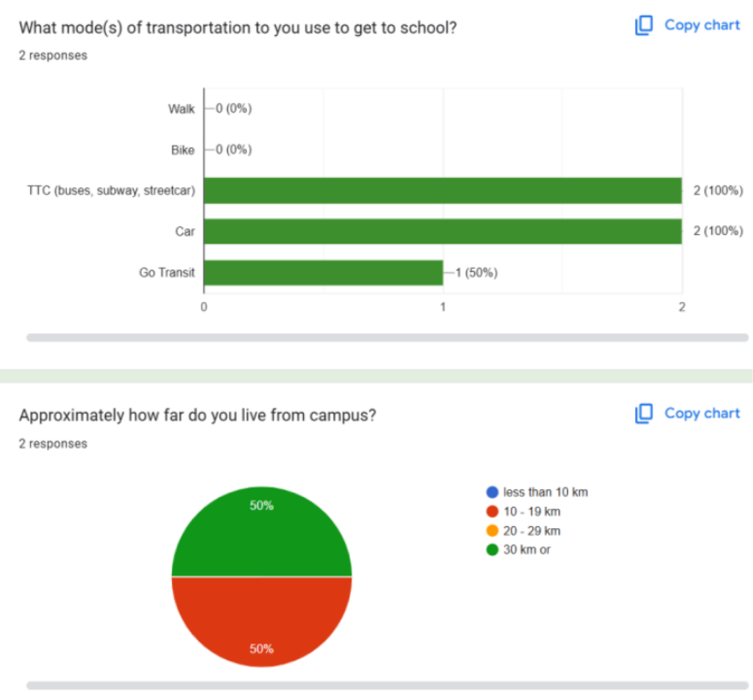The width and height of the screenshot is (753, 700).
Task: Click the Go Transit bar
Action: [323, 273]
